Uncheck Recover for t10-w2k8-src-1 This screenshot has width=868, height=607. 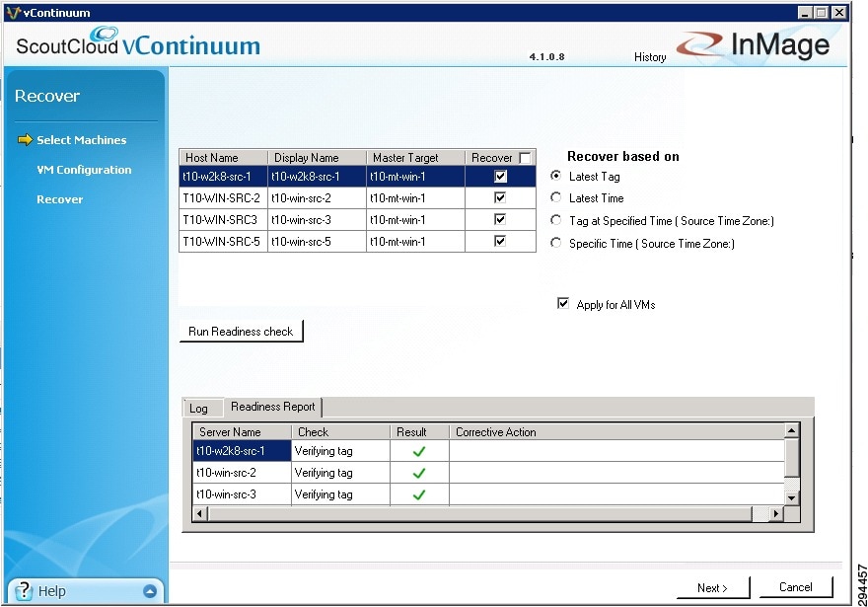[x=500, y=176]
